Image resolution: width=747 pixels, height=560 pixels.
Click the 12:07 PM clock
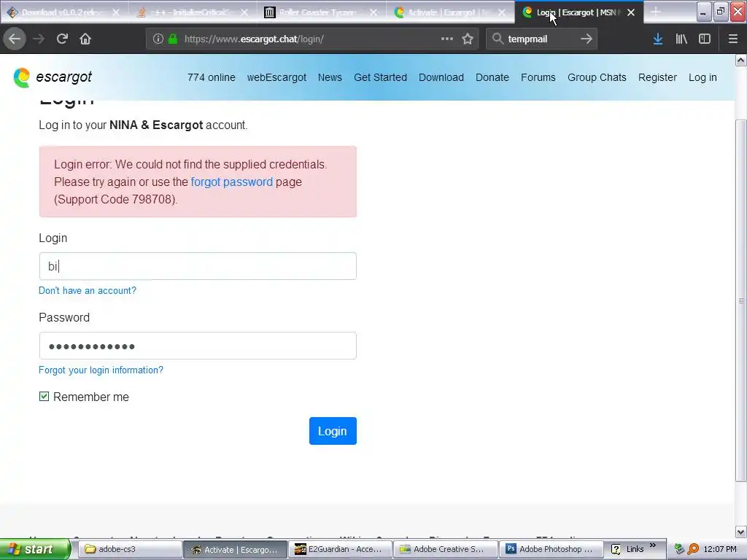point(720,549)
